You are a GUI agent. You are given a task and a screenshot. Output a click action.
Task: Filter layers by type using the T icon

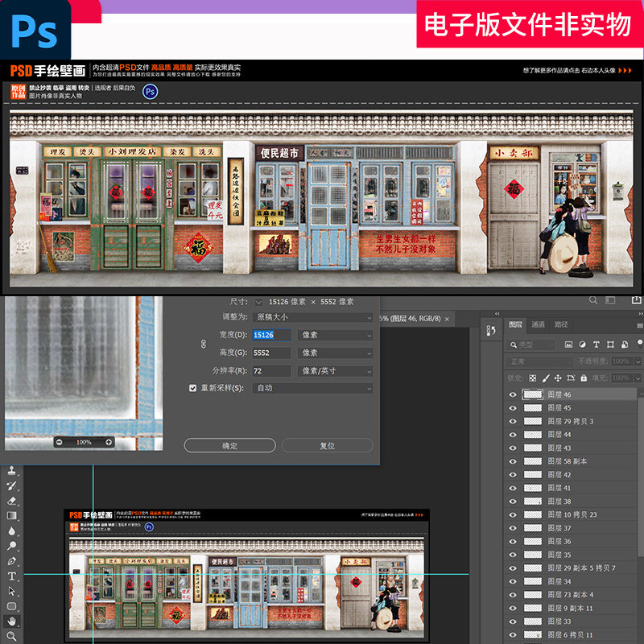[597, 345]
